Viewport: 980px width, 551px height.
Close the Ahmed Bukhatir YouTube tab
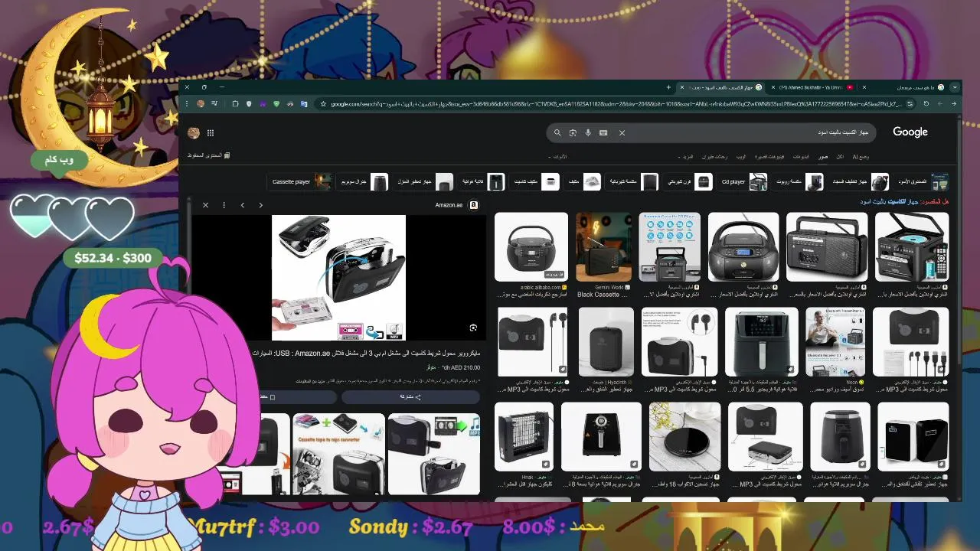773,87
